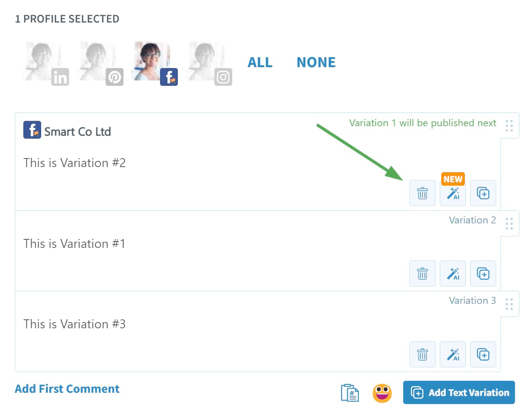Open AI assistant for Variation #3 text
This screenshot has height=420, width=522.
(x=452, y=354)
